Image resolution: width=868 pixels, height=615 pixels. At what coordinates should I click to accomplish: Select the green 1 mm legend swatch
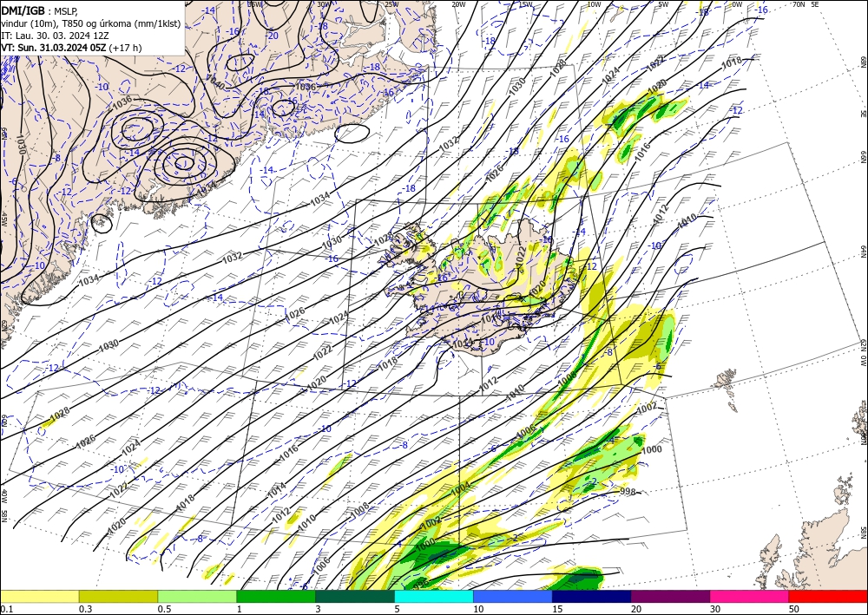pyautogui.click(x=276, y=596)
